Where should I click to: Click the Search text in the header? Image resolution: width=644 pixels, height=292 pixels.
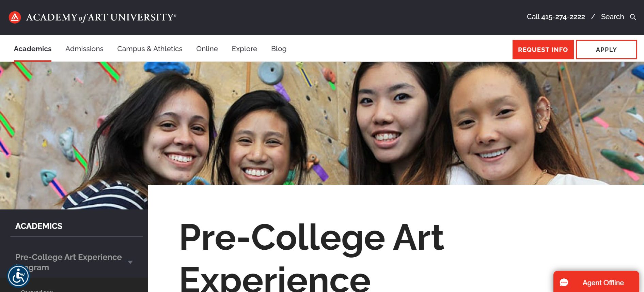[612, 17]
